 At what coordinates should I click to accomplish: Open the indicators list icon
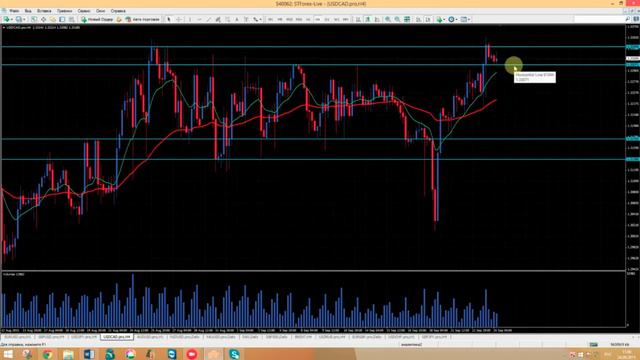pos(439,19)
